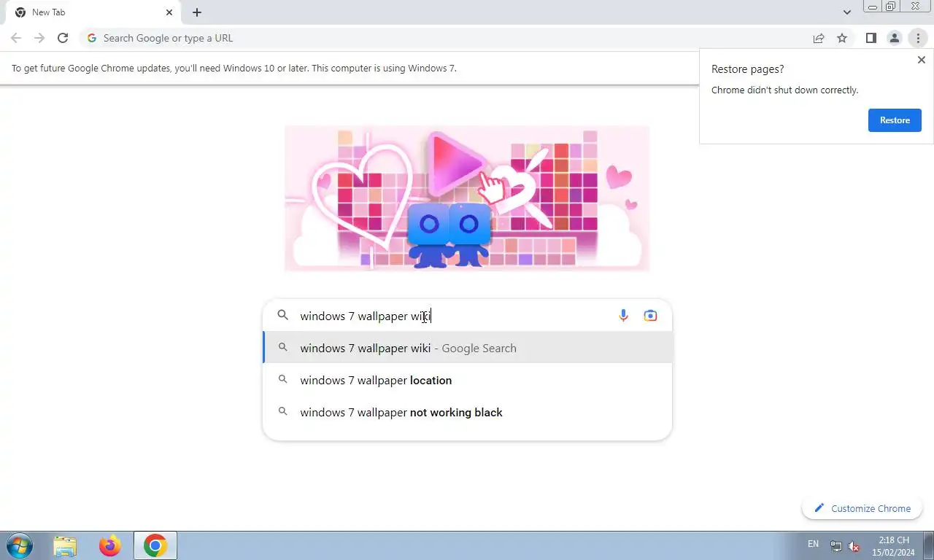Bookmark this tab with star icon

point(842,38)
